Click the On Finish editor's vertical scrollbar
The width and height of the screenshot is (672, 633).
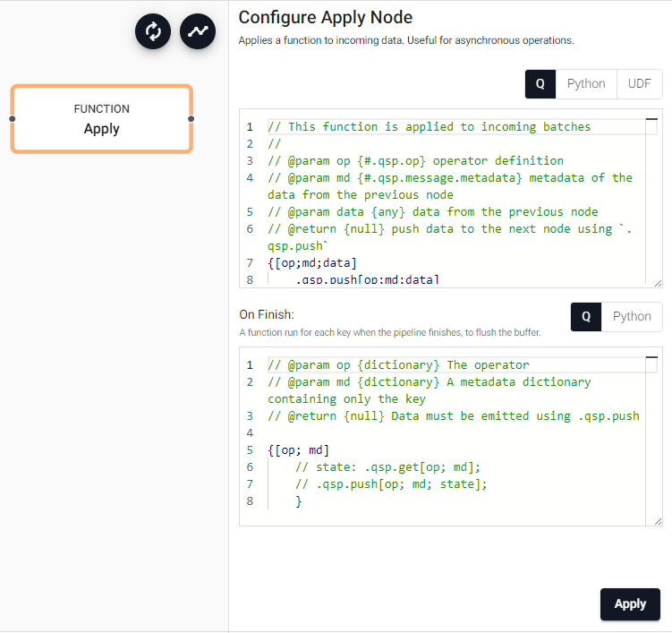pyautogui.click(x=651, y=439)
